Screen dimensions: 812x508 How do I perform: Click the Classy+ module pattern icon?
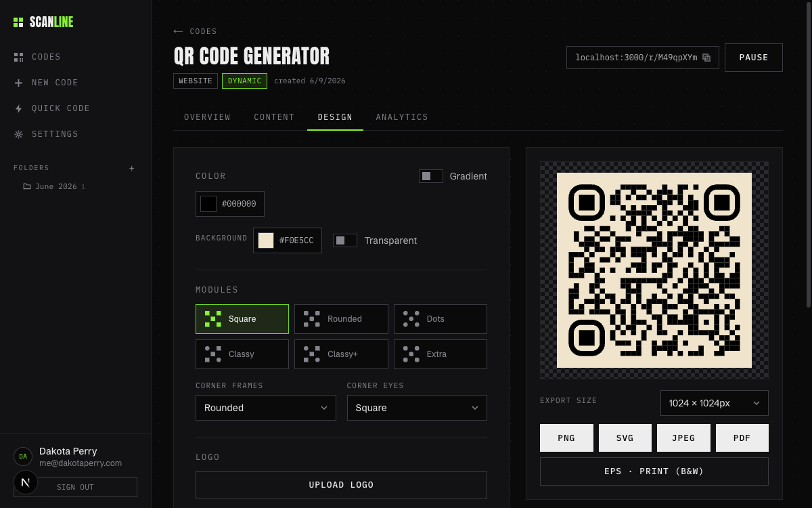(x=312, y=354)
